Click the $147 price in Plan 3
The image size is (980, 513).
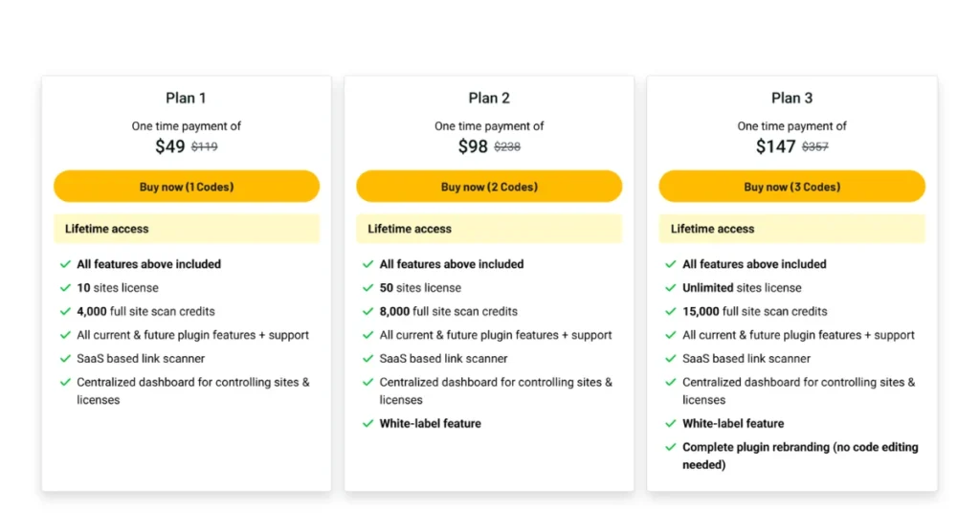(775, 146)
